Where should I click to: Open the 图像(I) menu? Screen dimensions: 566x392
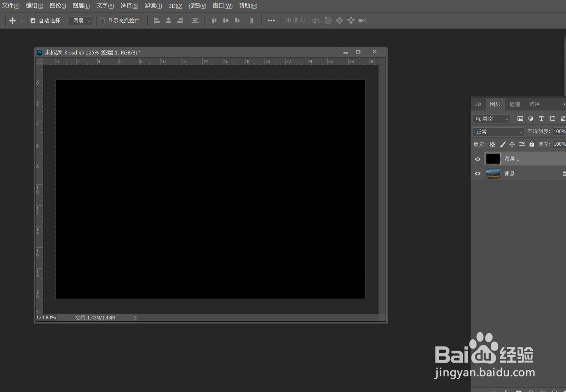[58, 6]
